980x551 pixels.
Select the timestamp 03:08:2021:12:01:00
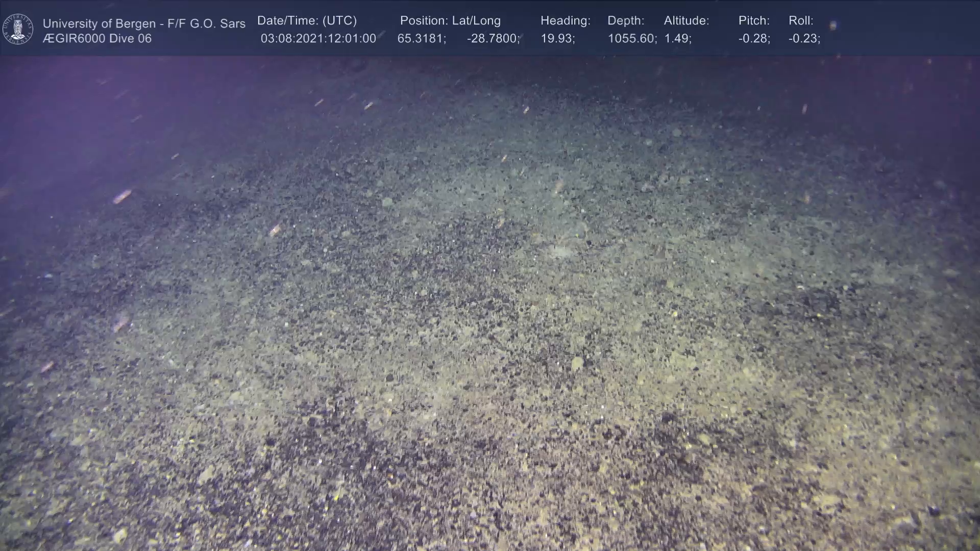point(318,39)
